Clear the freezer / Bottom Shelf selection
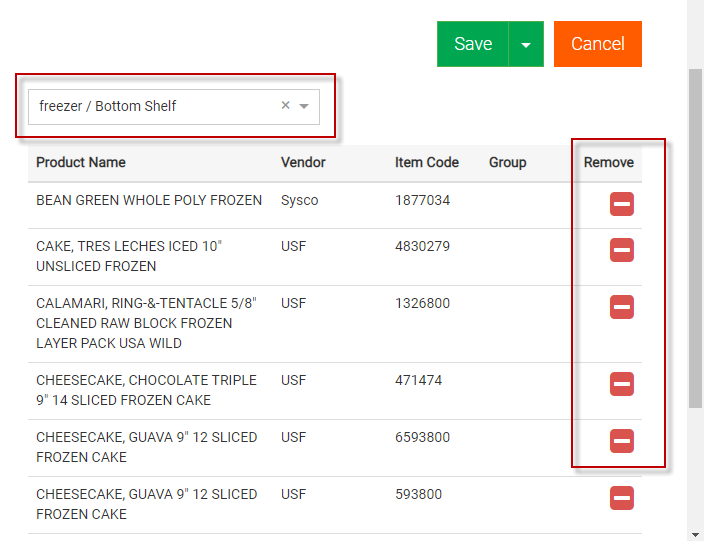 click(285, 105)
